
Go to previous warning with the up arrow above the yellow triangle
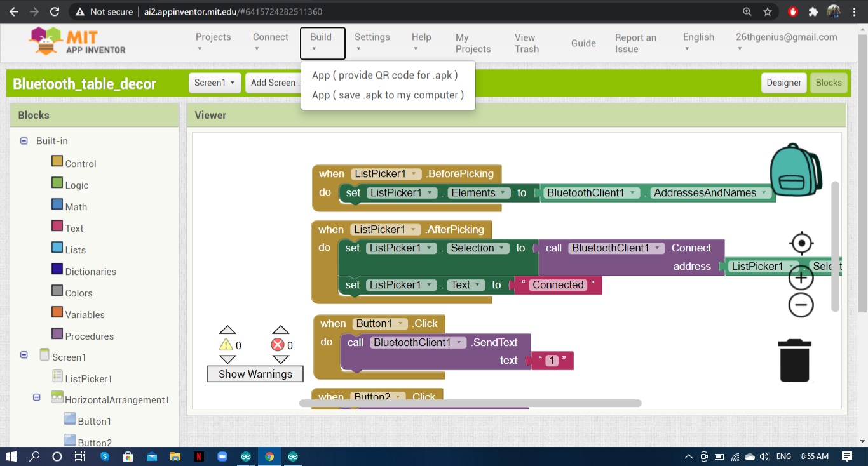(x=227, y=330)
